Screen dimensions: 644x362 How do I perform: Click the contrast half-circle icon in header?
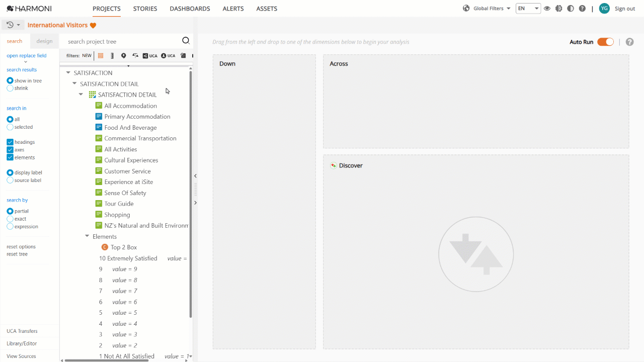[x=570, y=9]
